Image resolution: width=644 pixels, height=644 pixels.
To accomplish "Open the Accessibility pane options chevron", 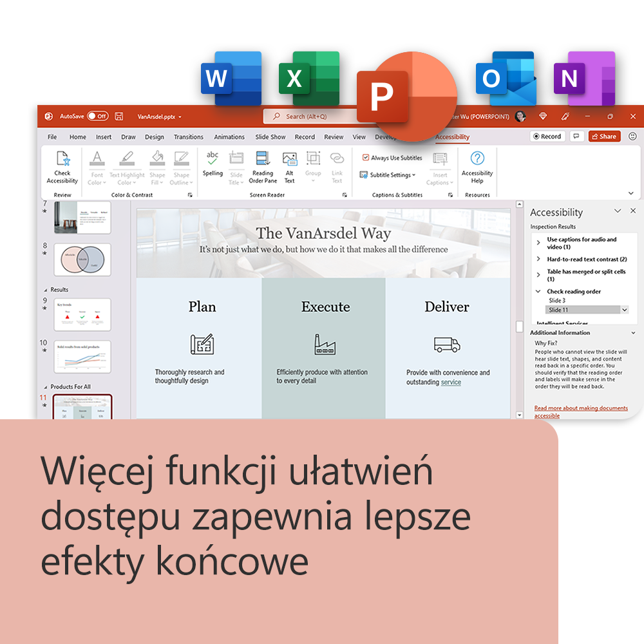I will point(618,211).
